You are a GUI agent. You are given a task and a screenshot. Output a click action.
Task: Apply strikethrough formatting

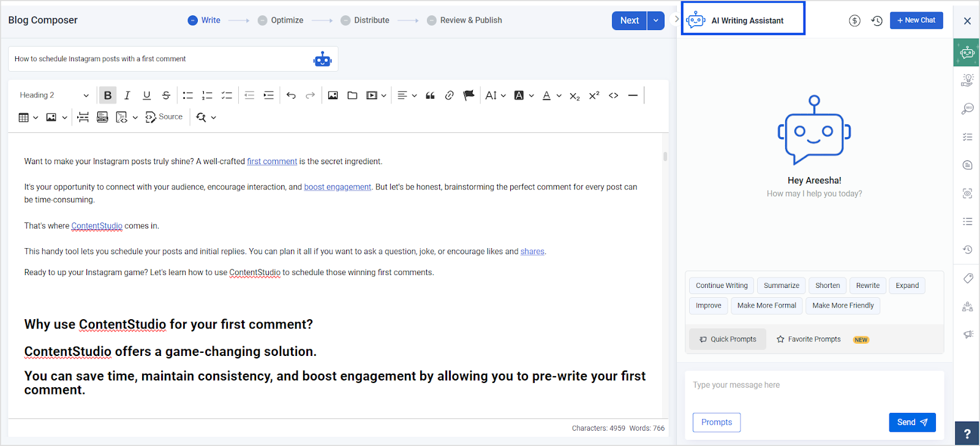pos(166,95)
